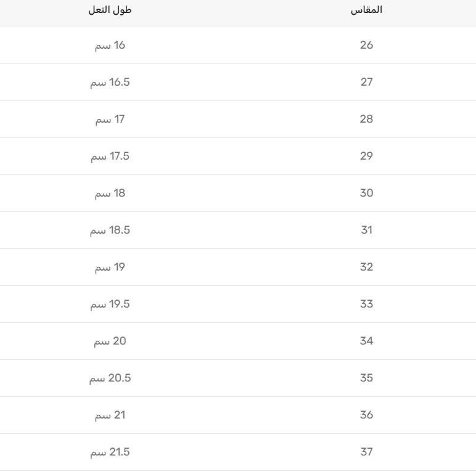Select the 17.5 سم length cell
Screen dimensions: 476x474
110,156
